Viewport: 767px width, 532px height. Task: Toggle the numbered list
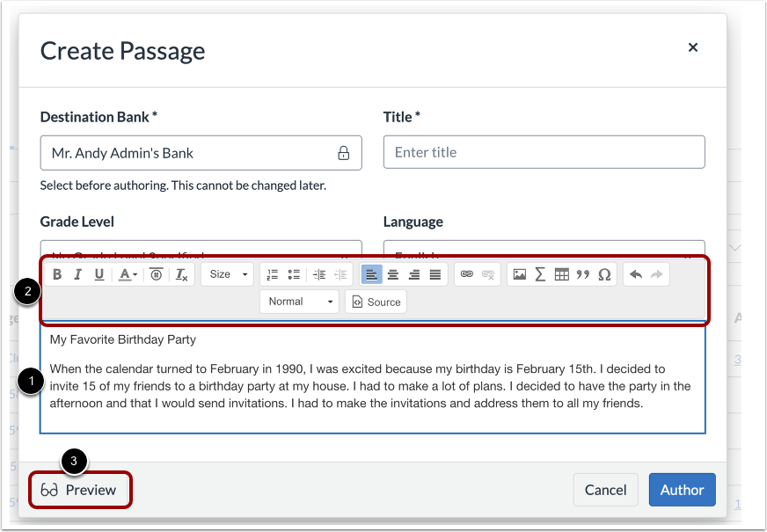coord(273,273)
